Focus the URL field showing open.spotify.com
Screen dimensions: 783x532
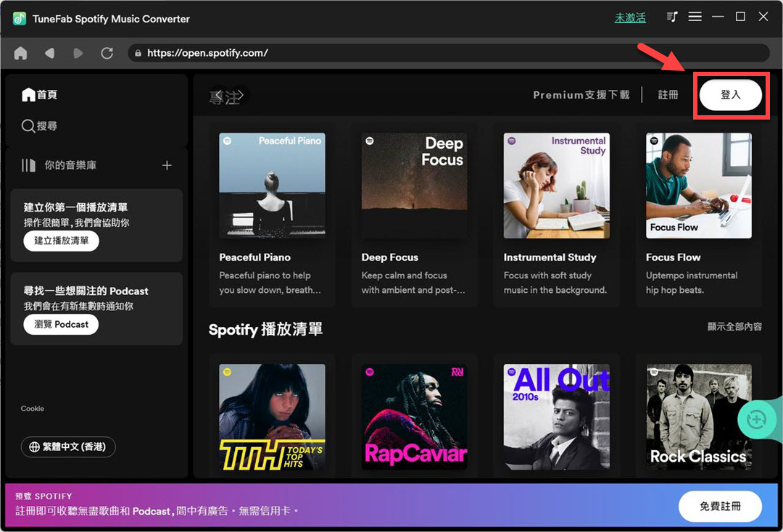coord(448,53)
